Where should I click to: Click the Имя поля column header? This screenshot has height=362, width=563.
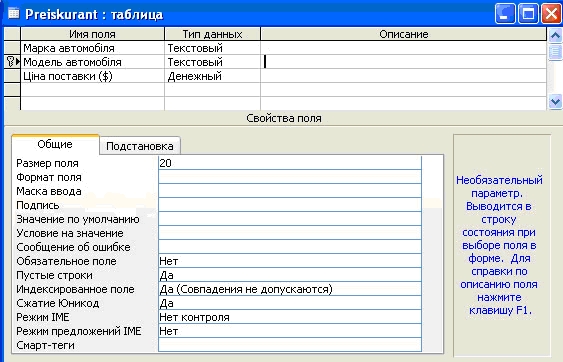pos(93,34)
